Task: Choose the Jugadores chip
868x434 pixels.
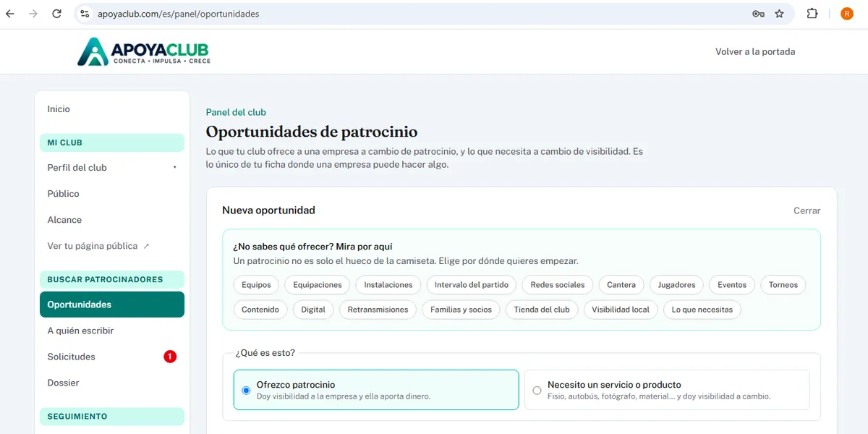Action: tap(676, 285)
